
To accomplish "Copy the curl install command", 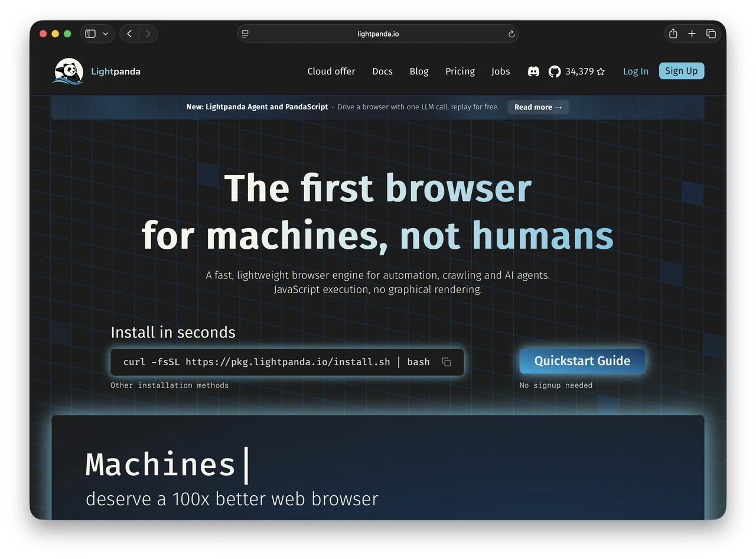I will pos(447,362).
